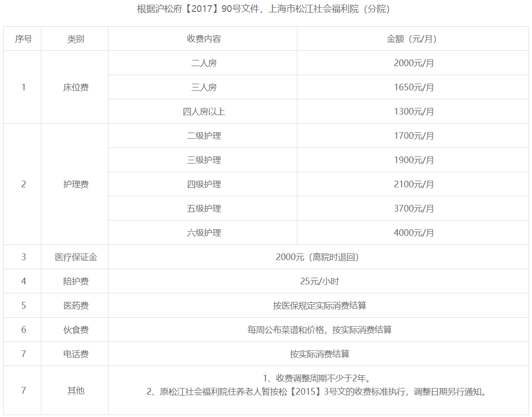
Task: Select the 1650元/月 amount cell
Action: [413, 87]
